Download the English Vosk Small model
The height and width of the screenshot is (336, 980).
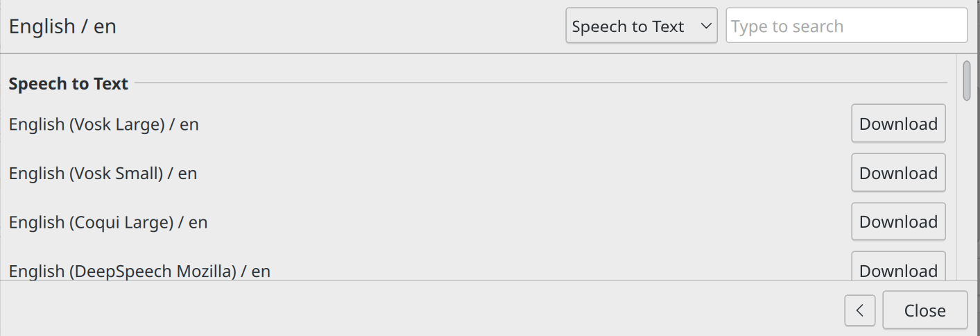[898, 173]
